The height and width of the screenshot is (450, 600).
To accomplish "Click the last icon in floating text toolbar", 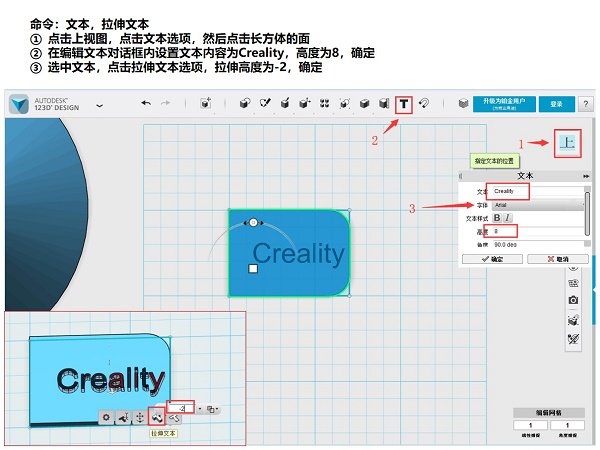I will tap(174, 417).
